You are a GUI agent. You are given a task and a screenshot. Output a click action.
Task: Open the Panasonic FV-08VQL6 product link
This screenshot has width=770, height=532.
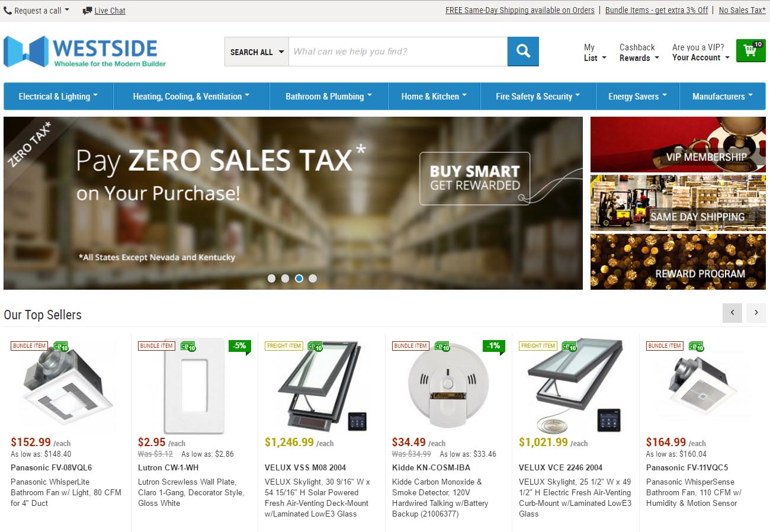click(52, 467)
